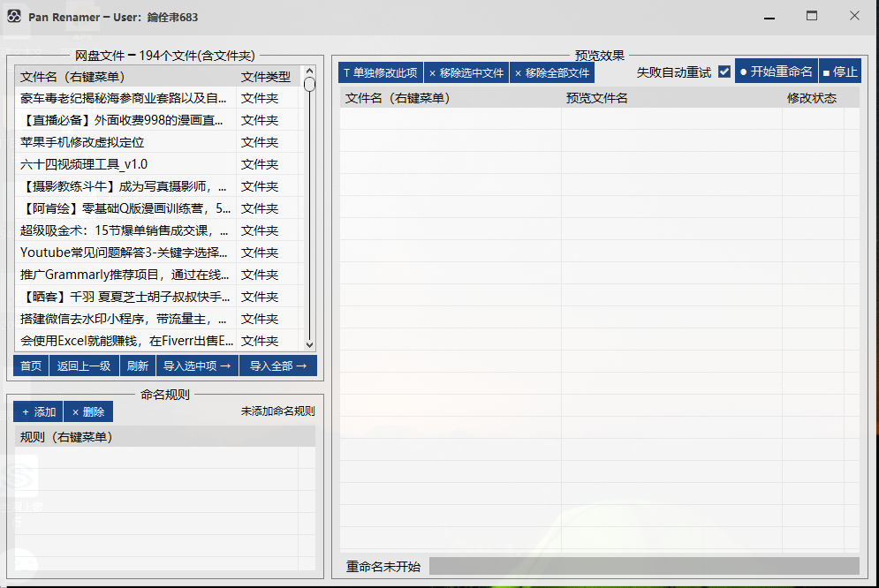The width and height of the screenshot is (879, 588).
Task: Click 单独修改此项 button
Action: 381,72
